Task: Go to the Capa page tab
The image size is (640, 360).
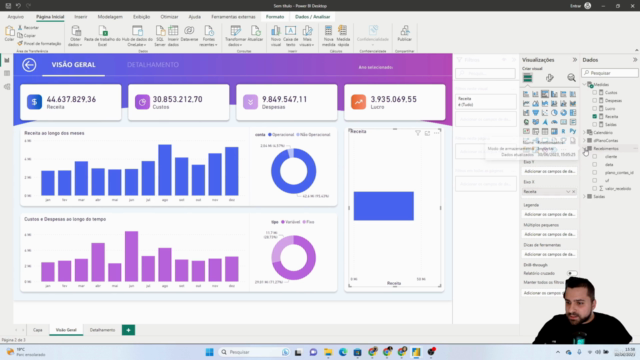Action: (x=38, y=330)
